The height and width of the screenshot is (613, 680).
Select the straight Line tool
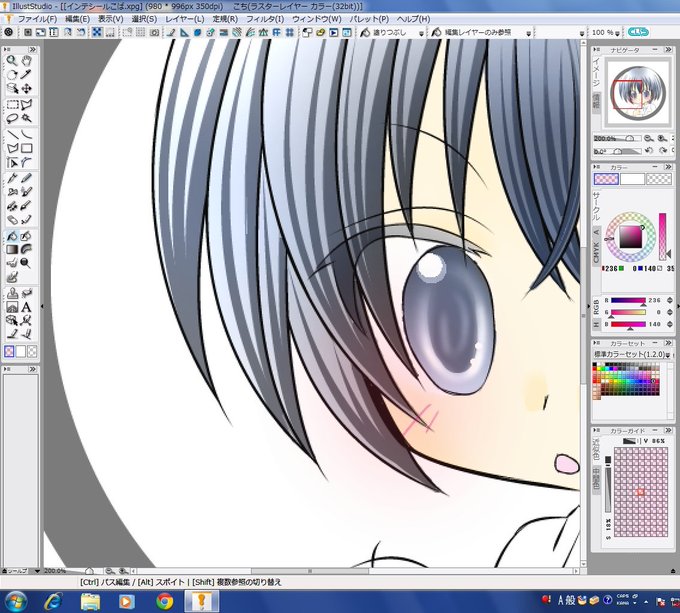coord(12,134)
